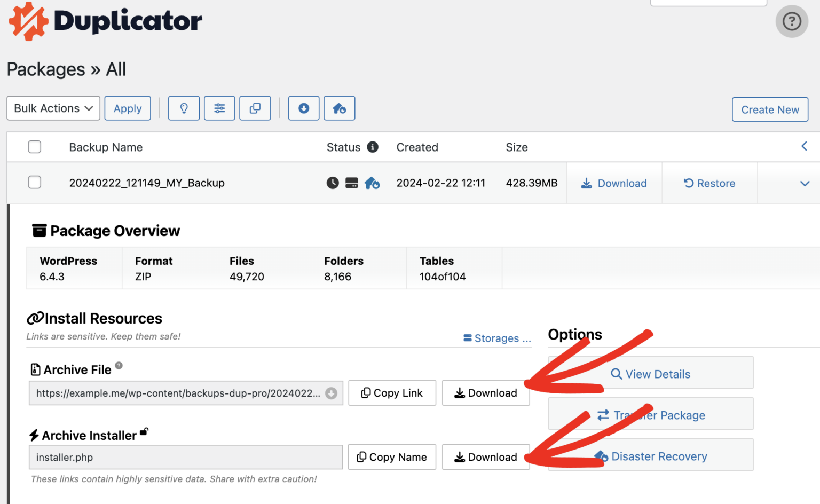Click backup name 20240222_121149_MY_Backup
The width and height of the screenshot is (820, 504).
tap(147, 183)
